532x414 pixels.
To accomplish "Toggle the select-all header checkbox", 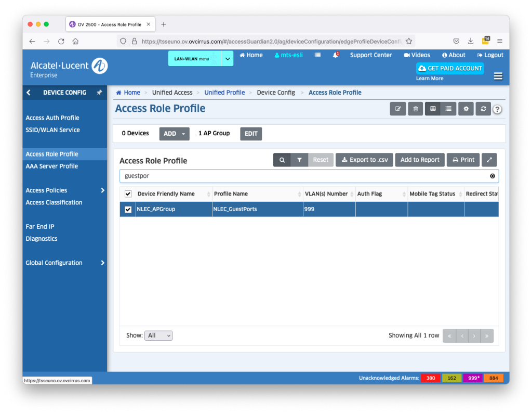I will coord(128,194).
